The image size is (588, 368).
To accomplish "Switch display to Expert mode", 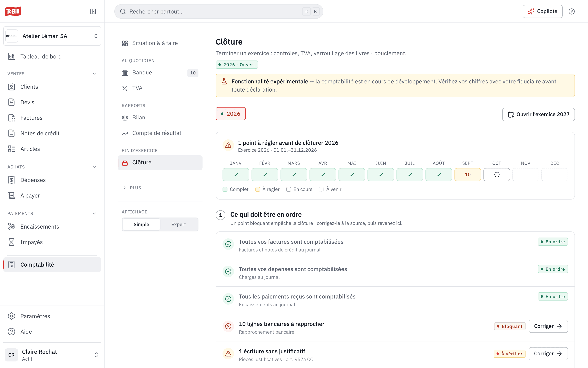I will coord(179,224).
